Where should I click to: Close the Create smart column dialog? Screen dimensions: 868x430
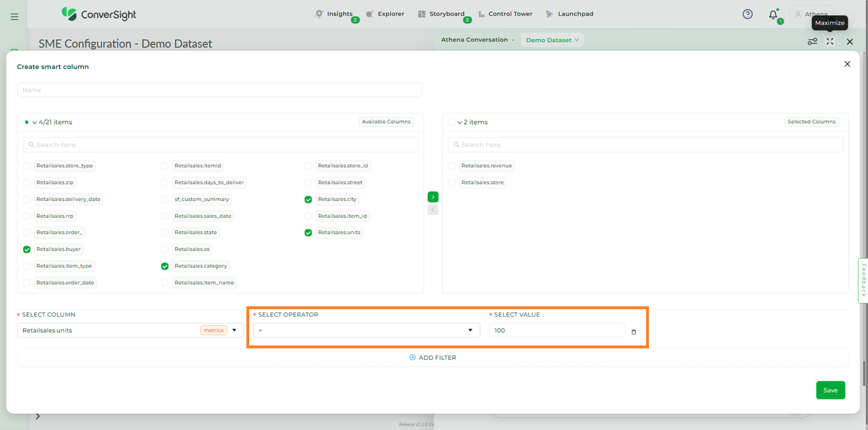coord(847,64)
